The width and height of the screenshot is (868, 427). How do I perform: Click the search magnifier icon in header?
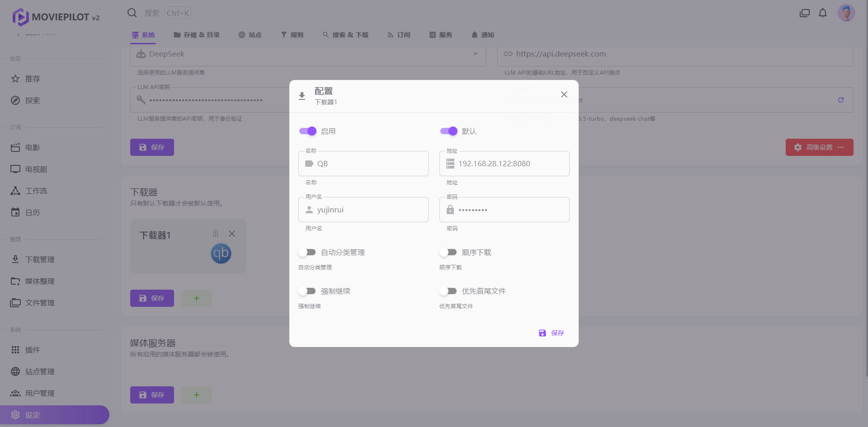[x=132, y=13]
